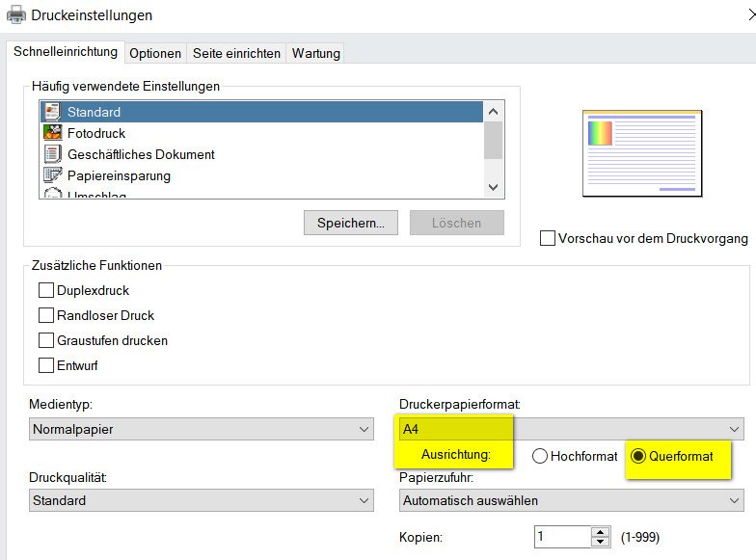The image size is (756, 560).
Task: Click the settings list scrollbar thumb
Action: pyautogui.click(x=494, y=141)
